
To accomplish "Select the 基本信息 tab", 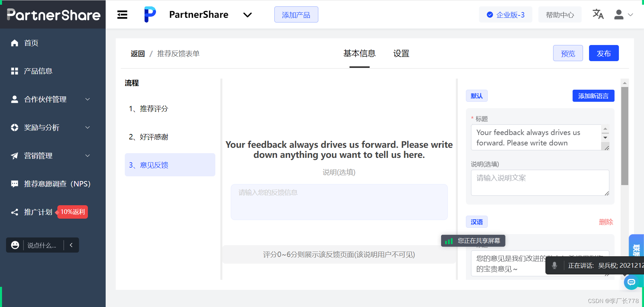I will (359, 53).
